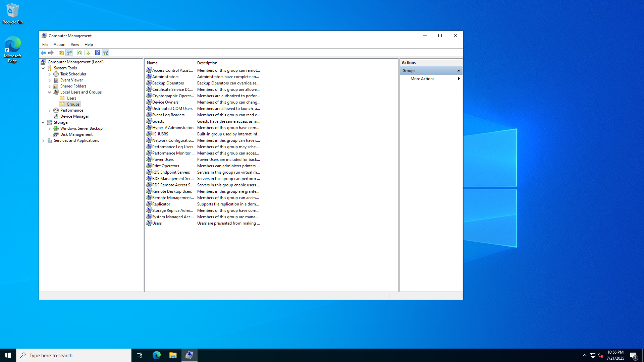Expand the Task Scheduler tree node

tap(50, 74)
